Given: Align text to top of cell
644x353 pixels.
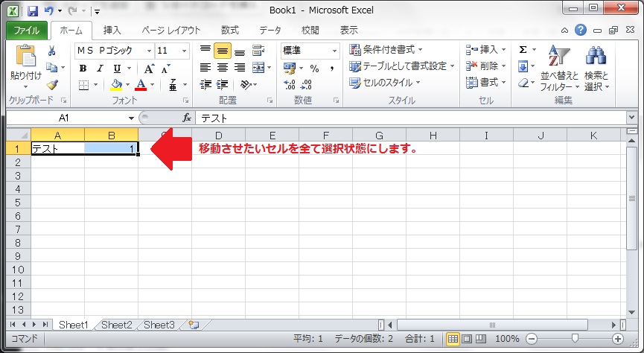Looking at the screenshot, I should coord(205,51).
